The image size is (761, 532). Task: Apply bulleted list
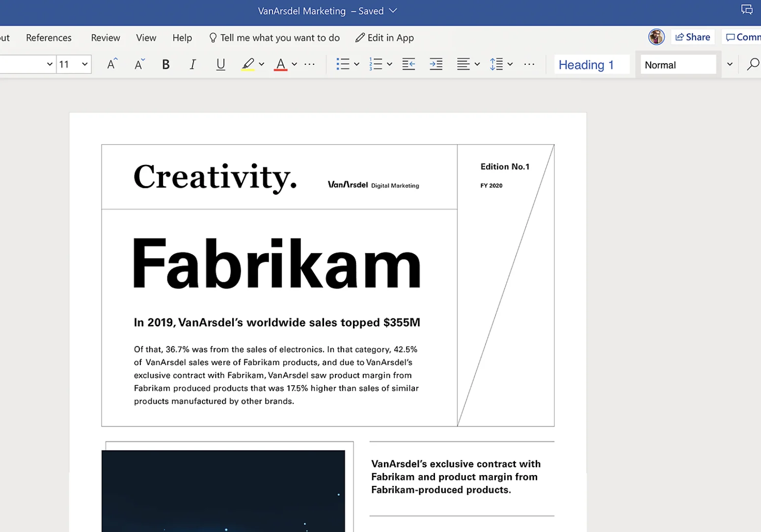[343, 64]
